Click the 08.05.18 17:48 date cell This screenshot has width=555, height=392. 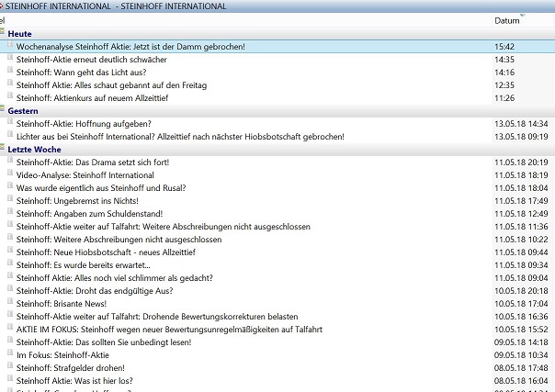pos(521,368)
